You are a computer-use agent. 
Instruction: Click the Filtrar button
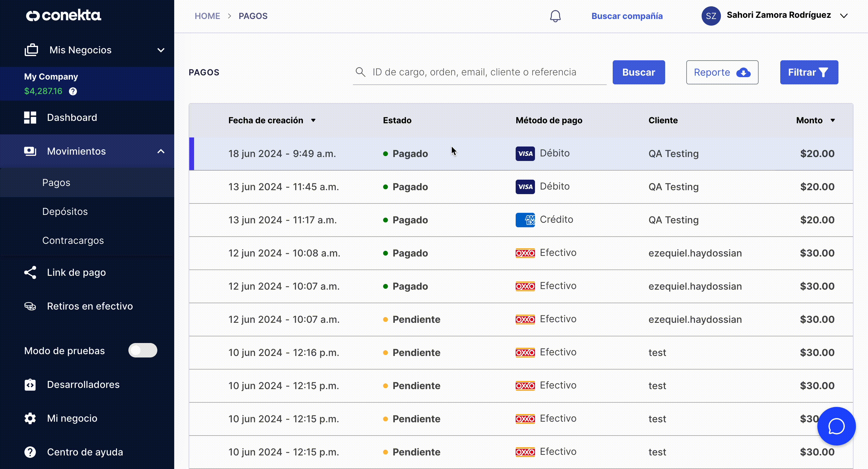[809, 72]
